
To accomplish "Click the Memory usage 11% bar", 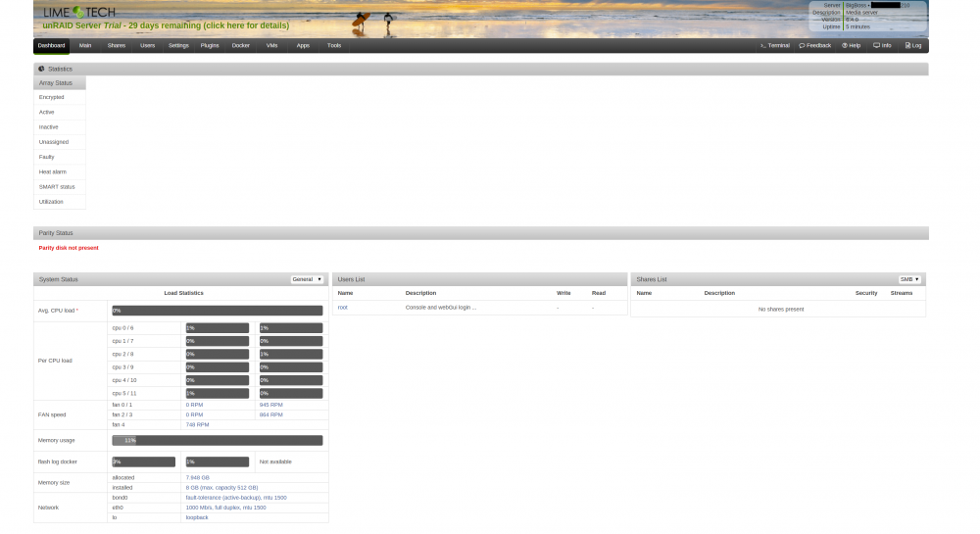I will [x=218, y=440].
